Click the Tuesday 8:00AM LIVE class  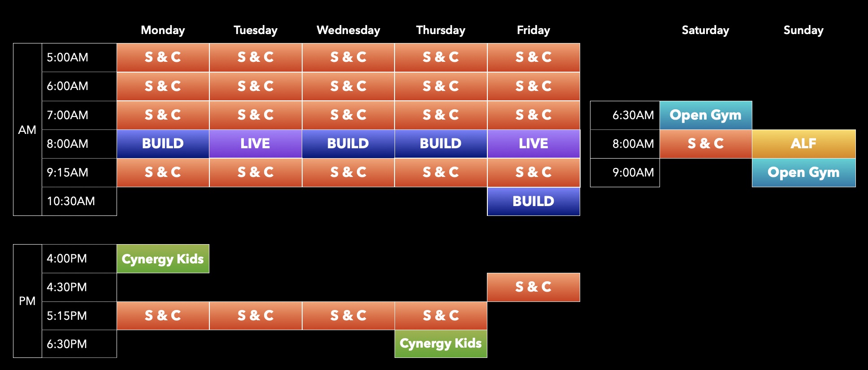coord(255,144)
